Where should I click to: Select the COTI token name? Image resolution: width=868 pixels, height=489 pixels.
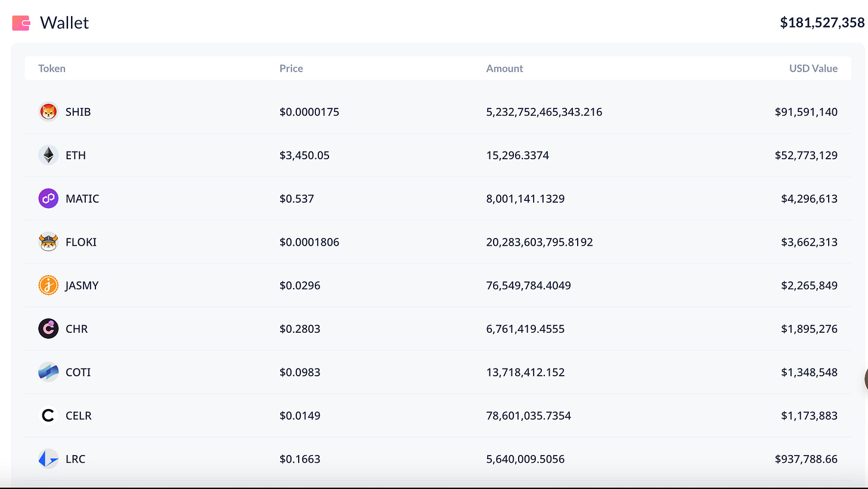pyautogui.click(x=78, y=372)
